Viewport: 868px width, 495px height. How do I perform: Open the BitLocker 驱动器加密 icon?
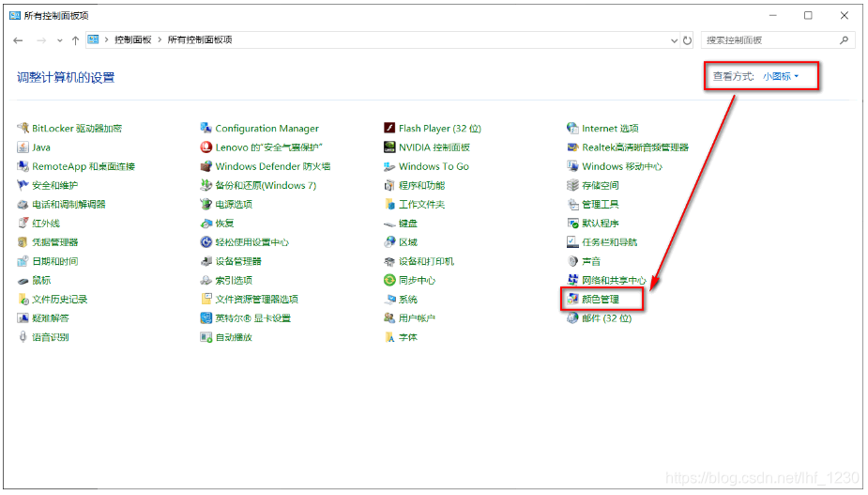click(x=23, y=128)
